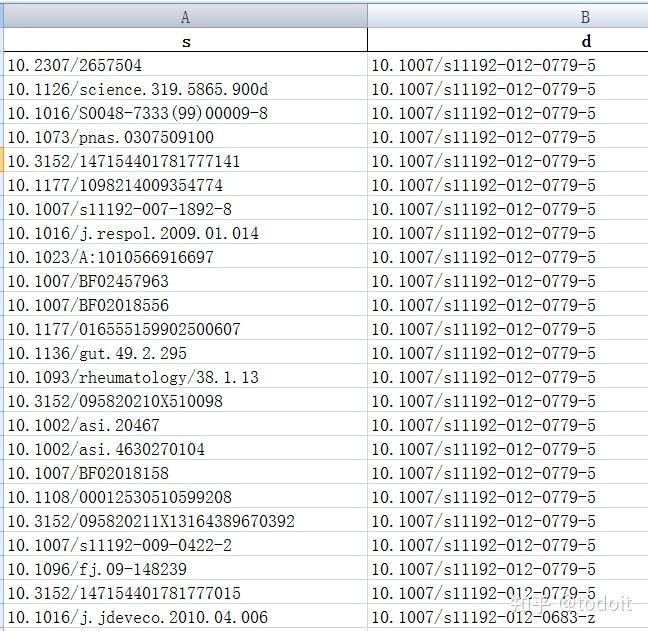This screenshot has height=631, width=648.
Task: Click column B cell beside 10.1023/A:1010566916697
Action: point(508,256)
